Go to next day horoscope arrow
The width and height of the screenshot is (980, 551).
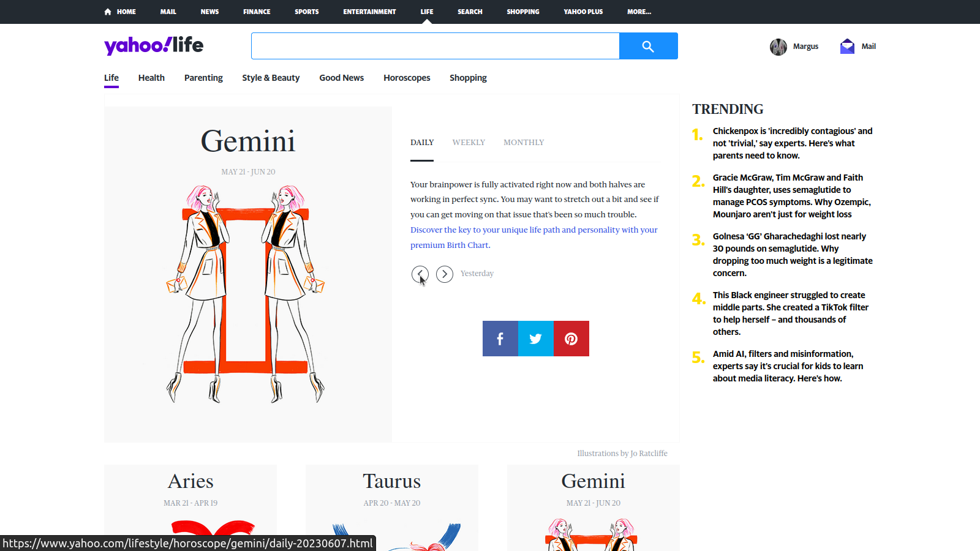tap(445, 274)
